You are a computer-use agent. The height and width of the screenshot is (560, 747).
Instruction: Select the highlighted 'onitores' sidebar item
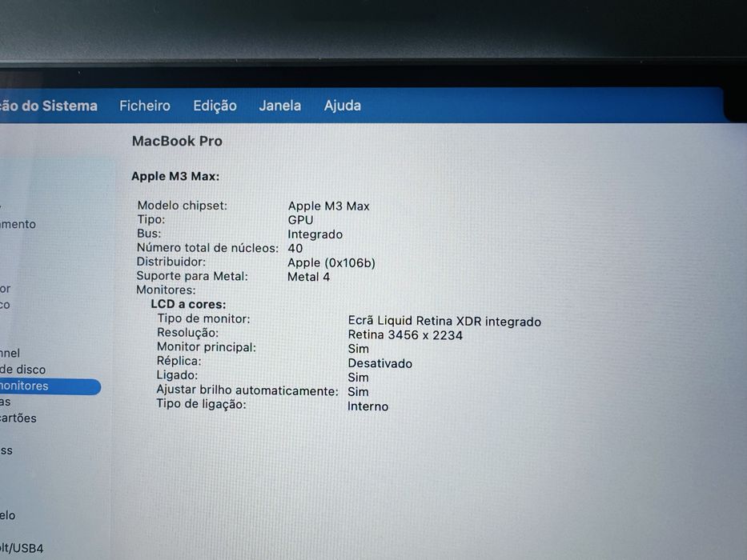[50, 386]
